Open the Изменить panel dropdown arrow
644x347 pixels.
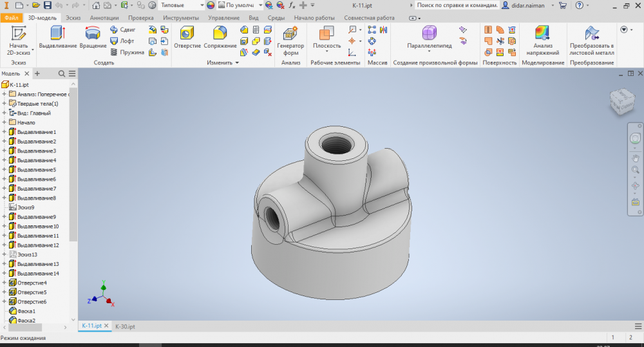(x=237, y=63)
